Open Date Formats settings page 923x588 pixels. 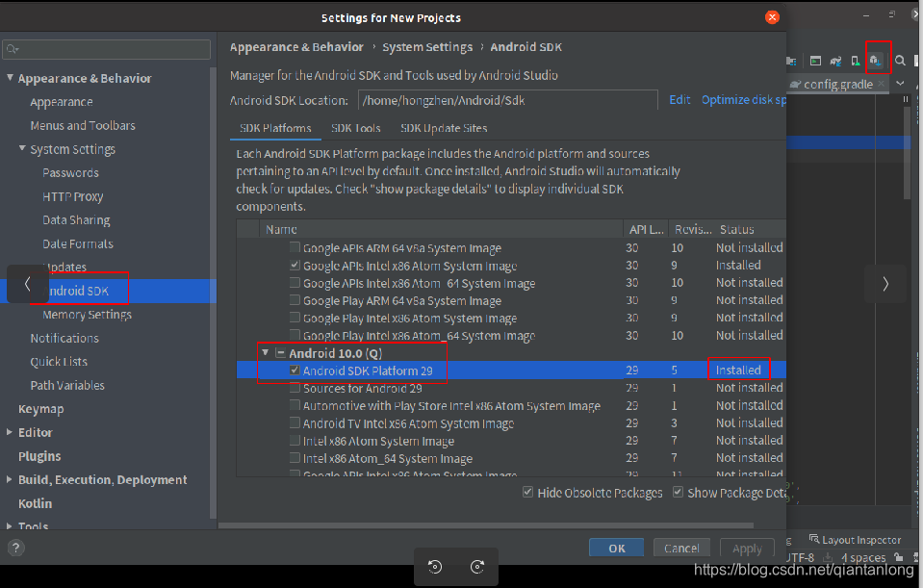coord(78,243)
